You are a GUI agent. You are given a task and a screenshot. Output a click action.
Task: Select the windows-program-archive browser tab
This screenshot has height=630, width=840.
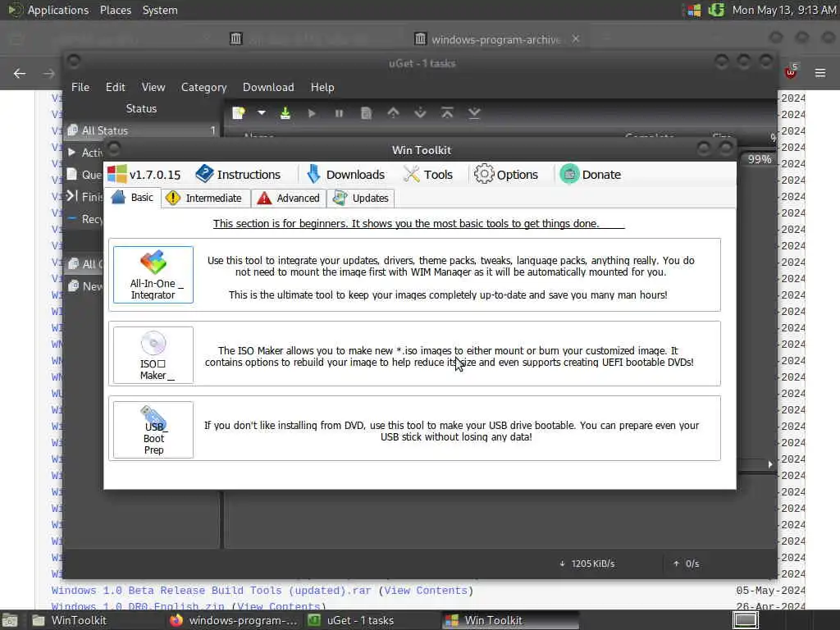pos(495,39)
